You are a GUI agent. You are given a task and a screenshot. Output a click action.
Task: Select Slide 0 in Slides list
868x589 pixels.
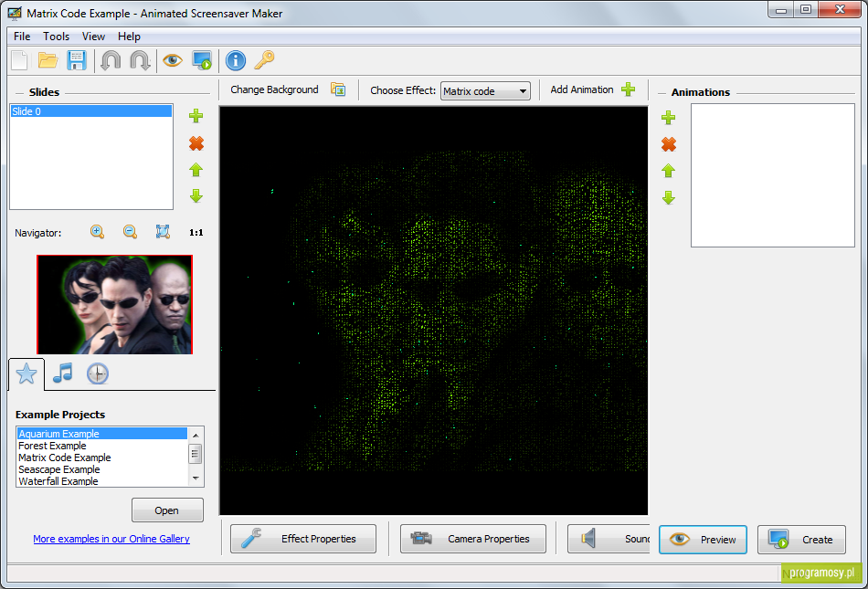coord(91,111)
